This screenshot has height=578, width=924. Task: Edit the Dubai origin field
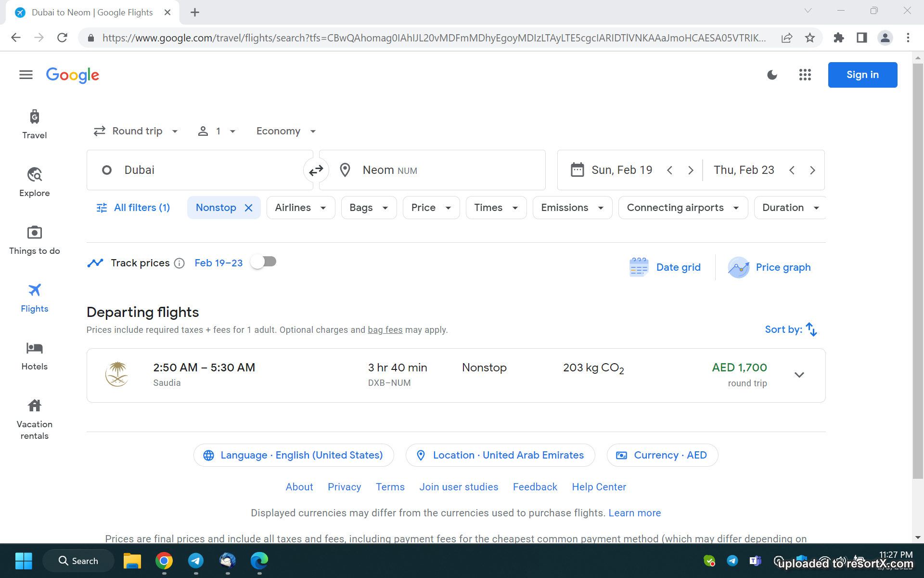coord(200,170)
